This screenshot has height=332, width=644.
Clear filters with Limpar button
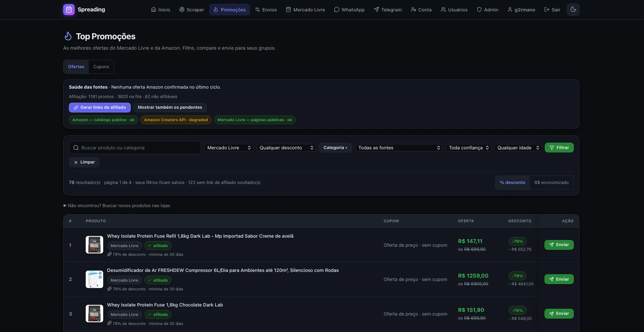pos(84,162)
